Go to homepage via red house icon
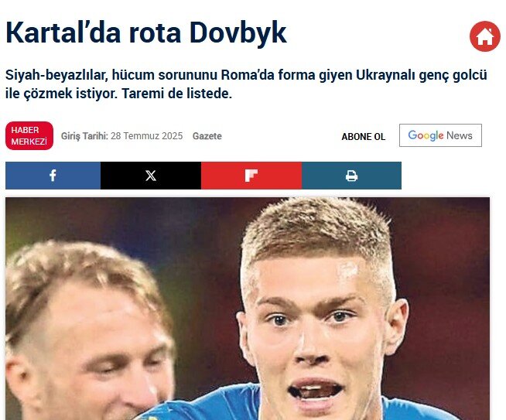Image resolution: width=506 pixels, height=420 pixels. [484, 36]
